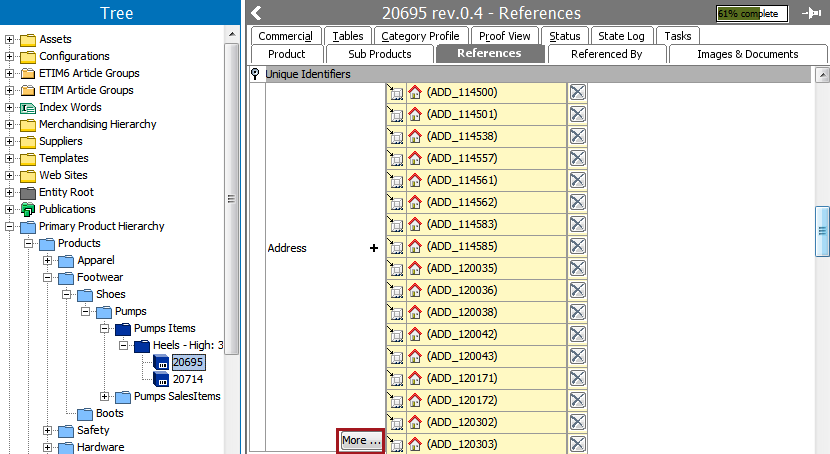The width and height of the screenshot is (830, 454).
Task: Expand the Web Sites tree node
Action: point(10,175)
